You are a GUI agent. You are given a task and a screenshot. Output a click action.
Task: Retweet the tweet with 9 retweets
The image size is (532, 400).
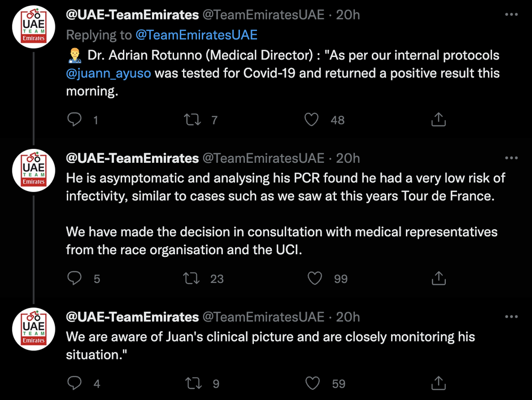(194, 383)
